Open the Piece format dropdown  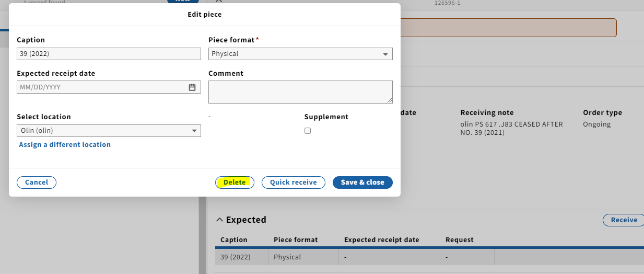pos(300,54)
